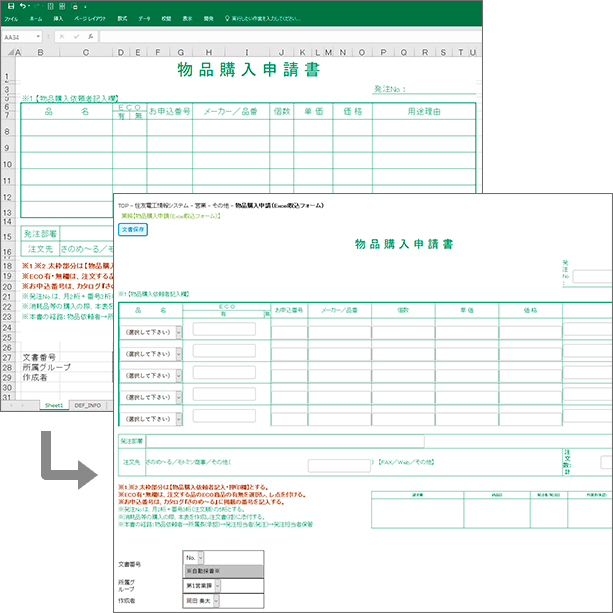Click the fifth row ECO input box
613x613 pixels.
pos(224,416)
